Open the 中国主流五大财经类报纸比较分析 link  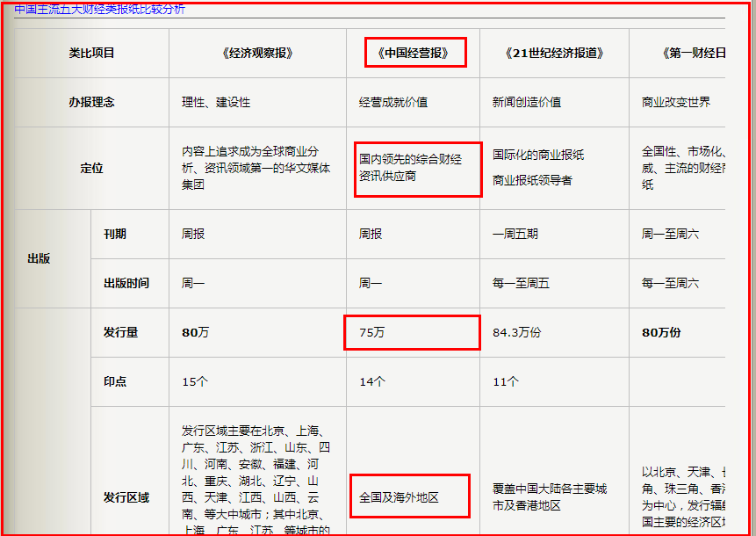coord(99,9)
